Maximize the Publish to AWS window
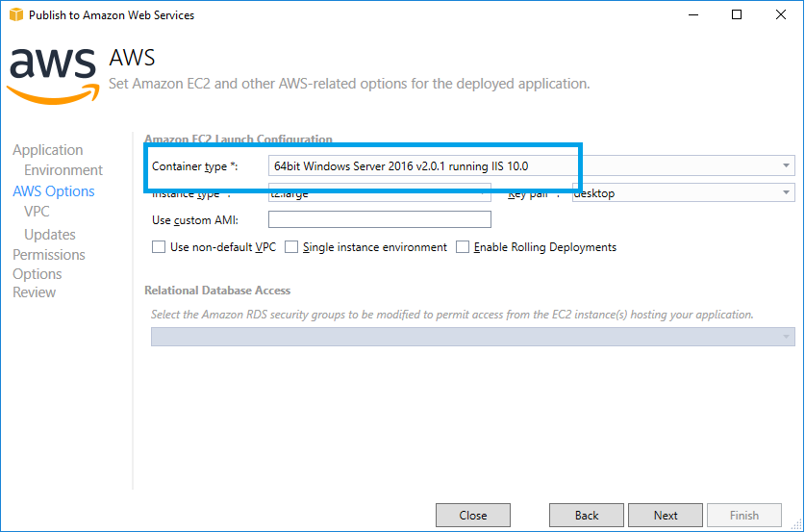Screen dimensions: 805x532 click(x=737, y=14)
